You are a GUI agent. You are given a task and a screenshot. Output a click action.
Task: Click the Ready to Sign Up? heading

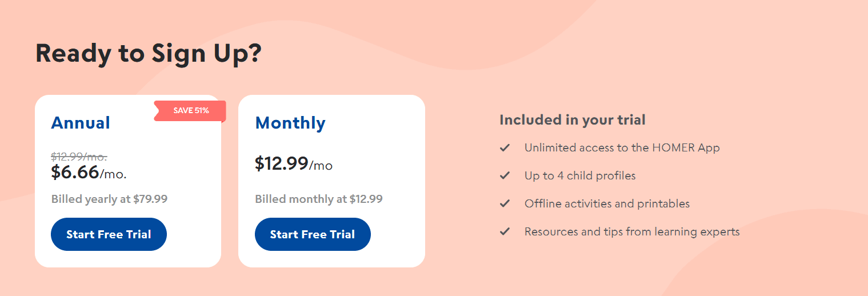click(x=148, y=53)
